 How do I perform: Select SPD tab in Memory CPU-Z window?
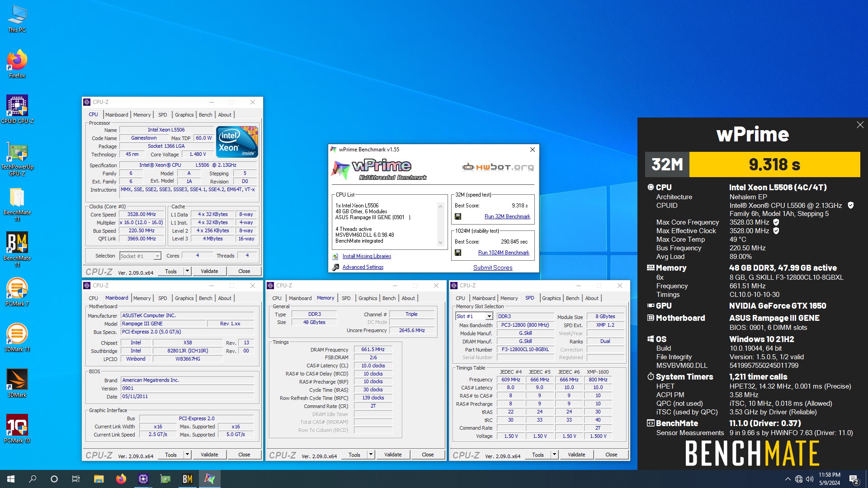coord(346,298)
